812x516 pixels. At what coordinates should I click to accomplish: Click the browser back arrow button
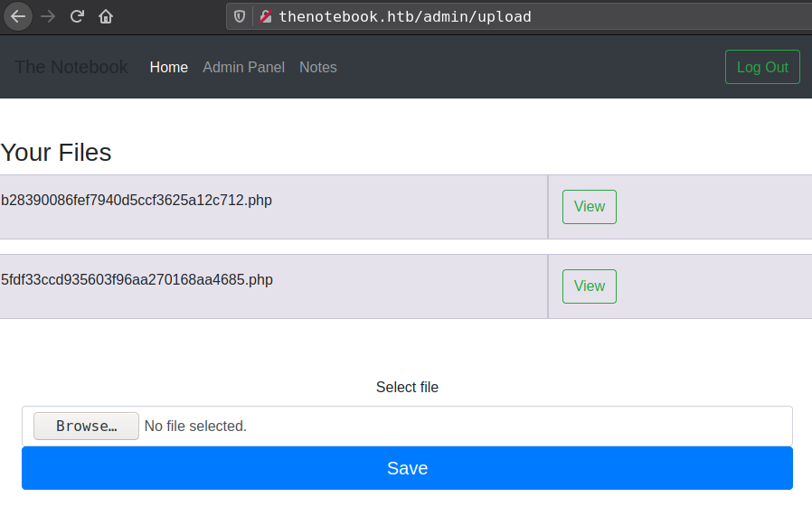click(19, 16)
